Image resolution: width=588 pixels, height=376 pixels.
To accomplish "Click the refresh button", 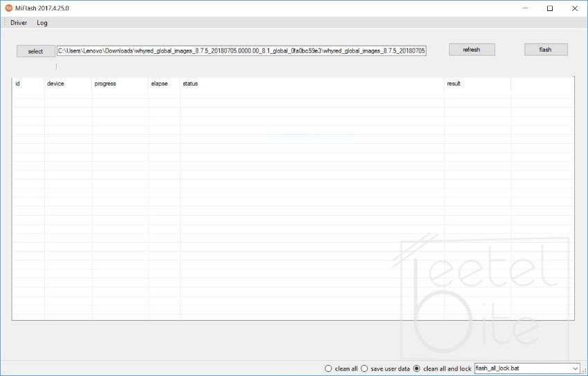I will 472,50.
